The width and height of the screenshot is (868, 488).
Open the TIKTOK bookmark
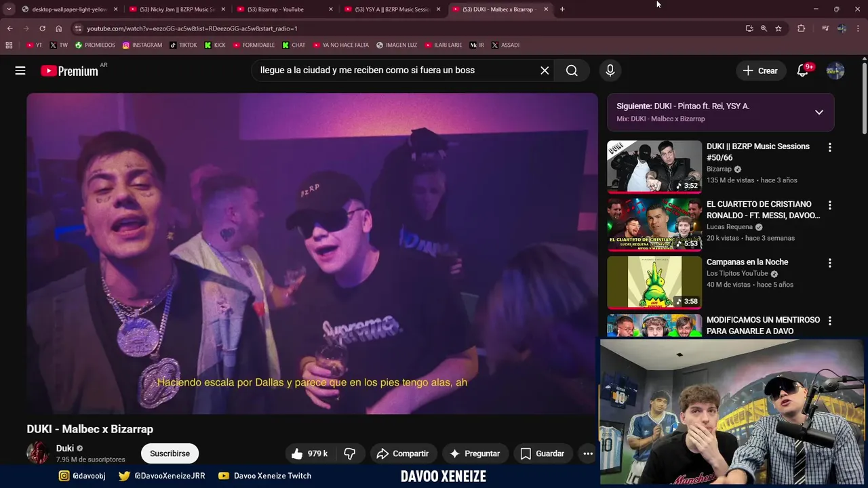pos(183,45)
